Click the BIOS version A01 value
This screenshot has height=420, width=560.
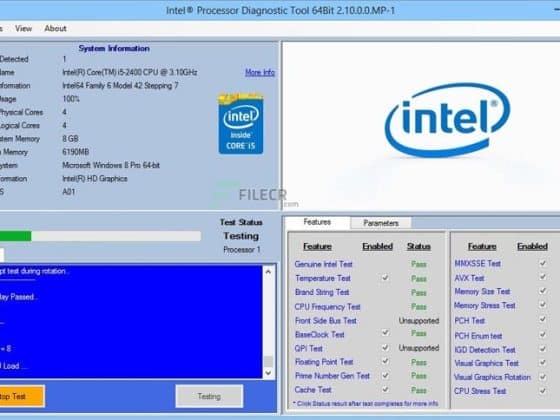(x=69, y=192)
